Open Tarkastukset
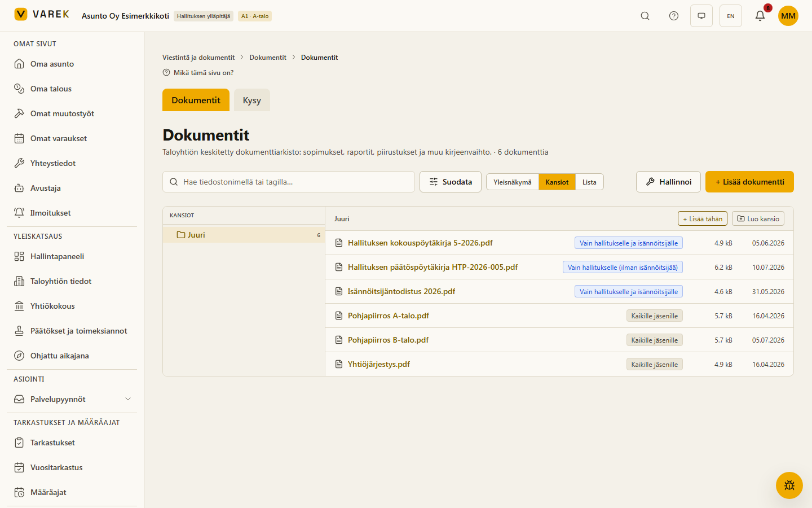 [x=72, y=443]
